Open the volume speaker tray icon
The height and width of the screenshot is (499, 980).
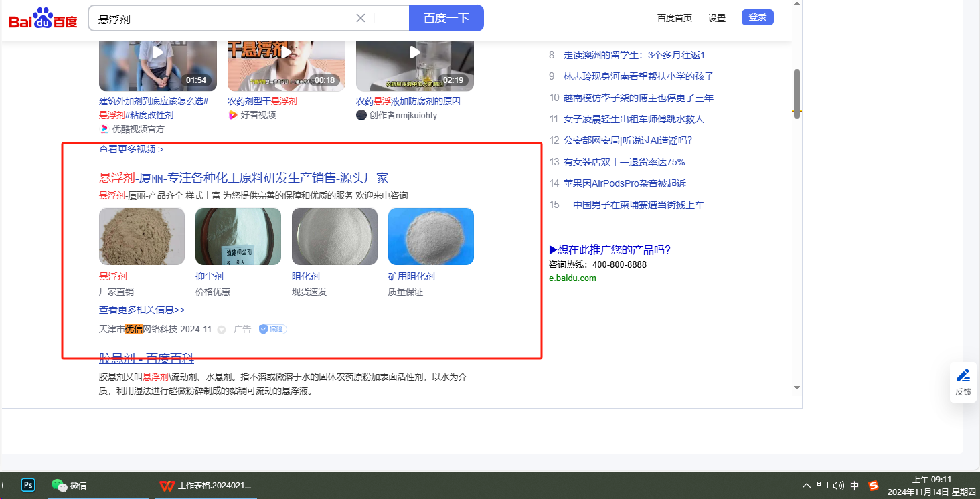839,486
